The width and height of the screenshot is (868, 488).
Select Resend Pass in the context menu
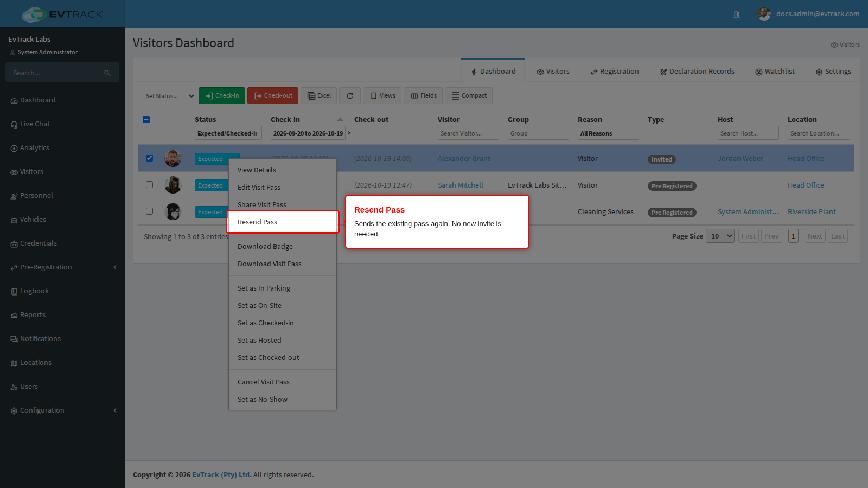tap(283, 222)
